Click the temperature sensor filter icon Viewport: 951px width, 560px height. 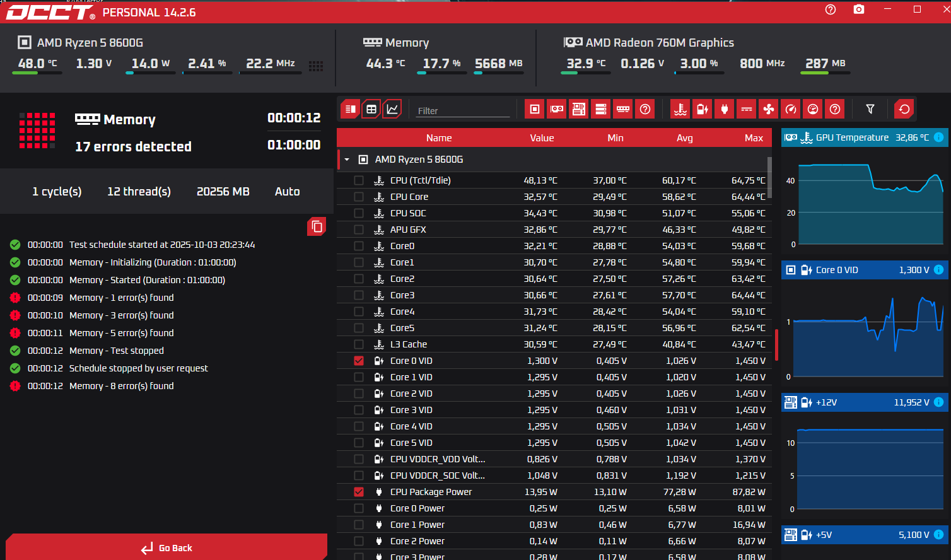coord(680,109)
